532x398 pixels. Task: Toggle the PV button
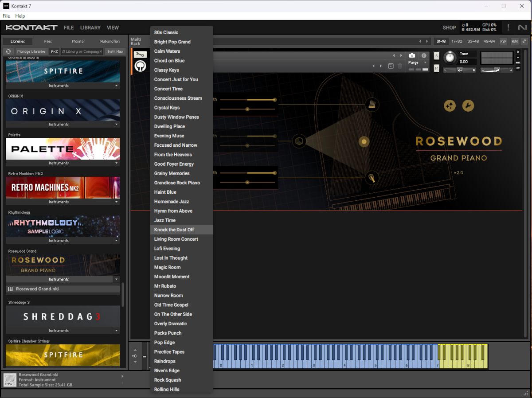click(518, 68)
